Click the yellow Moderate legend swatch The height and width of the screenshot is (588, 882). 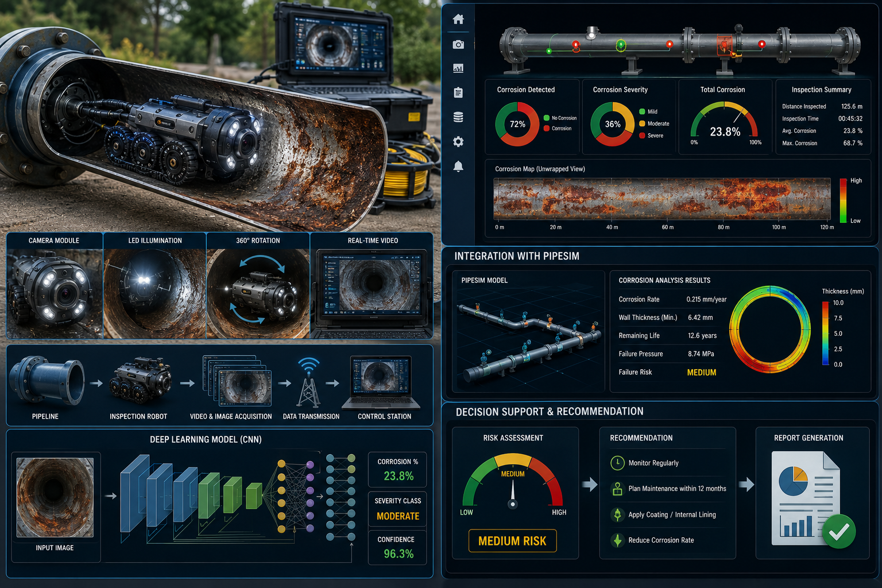[642, 123]
